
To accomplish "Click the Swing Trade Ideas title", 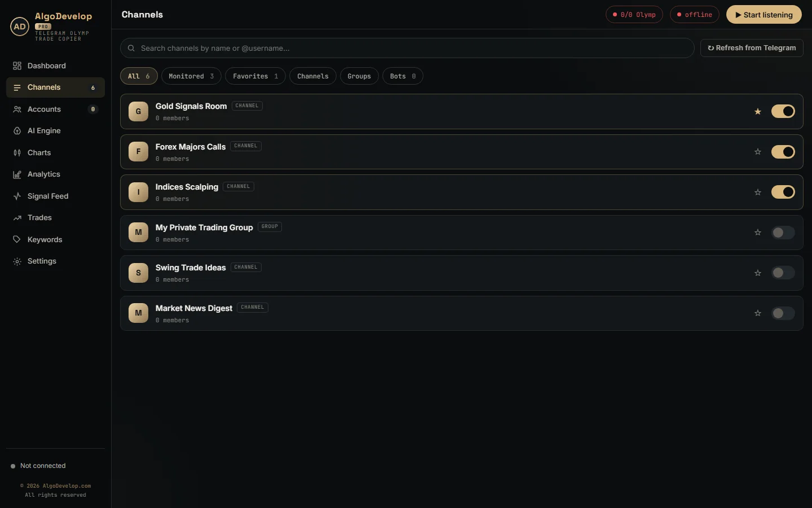I will (191, 268).
